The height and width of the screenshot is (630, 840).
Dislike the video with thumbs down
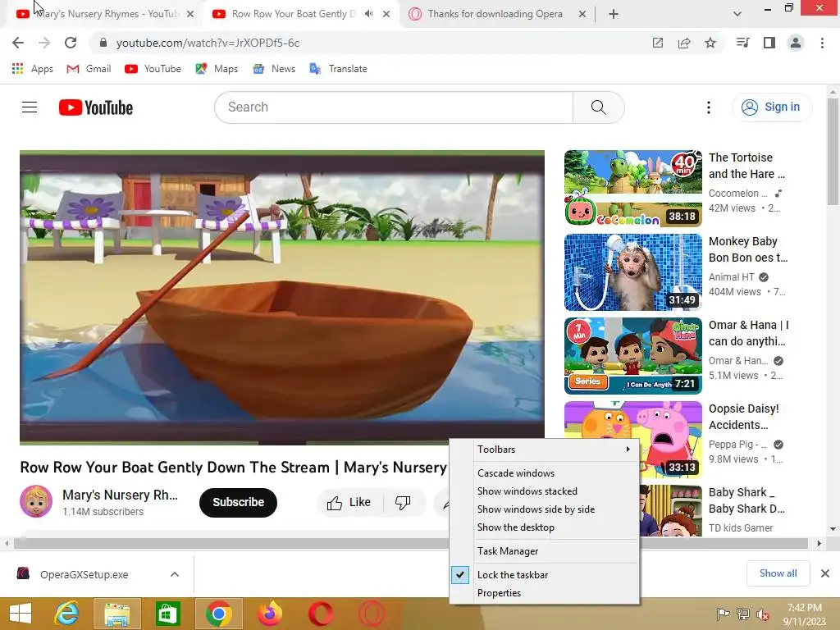(x=403, y=503)
